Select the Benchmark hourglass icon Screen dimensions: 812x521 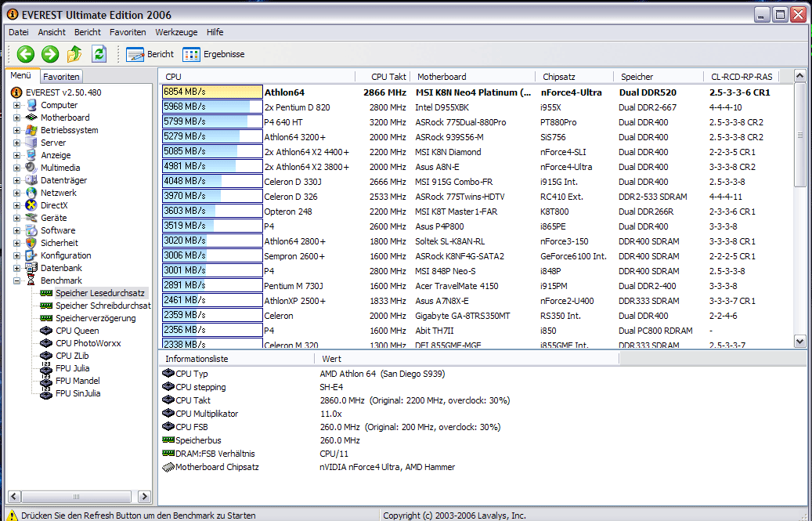pos(31,280)
